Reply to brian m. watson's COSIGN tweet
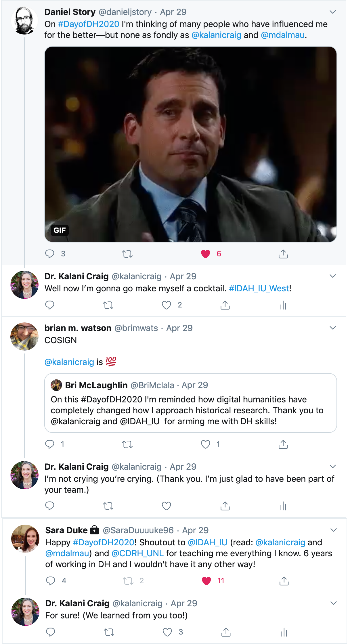Viewport: 348px width, 644px height. pos(50,444)
